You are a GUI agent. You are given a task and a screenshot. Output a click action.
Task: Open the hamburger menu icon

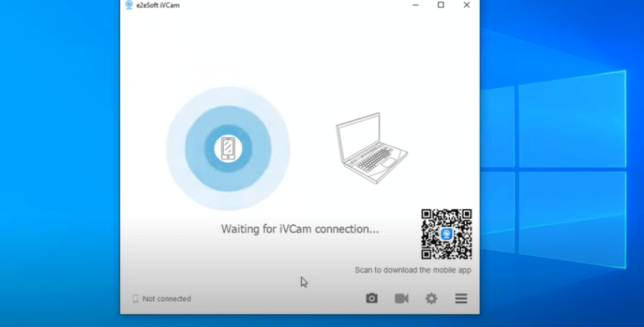pos(461,298)
